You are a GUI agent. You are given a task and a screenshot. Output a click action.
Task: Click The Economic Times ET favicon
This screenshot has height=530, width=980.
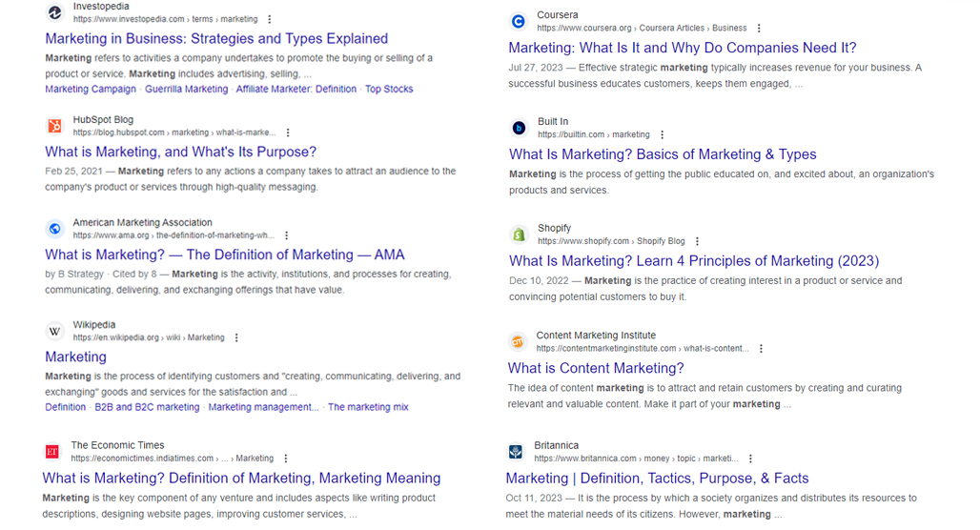click(52, 451)
